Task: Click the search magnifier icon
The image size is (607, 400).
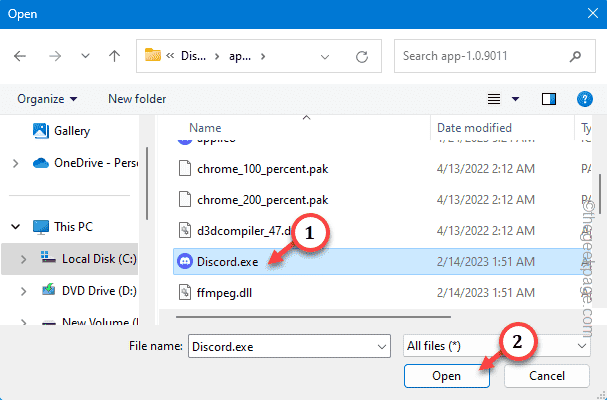Action: [575, 56]
